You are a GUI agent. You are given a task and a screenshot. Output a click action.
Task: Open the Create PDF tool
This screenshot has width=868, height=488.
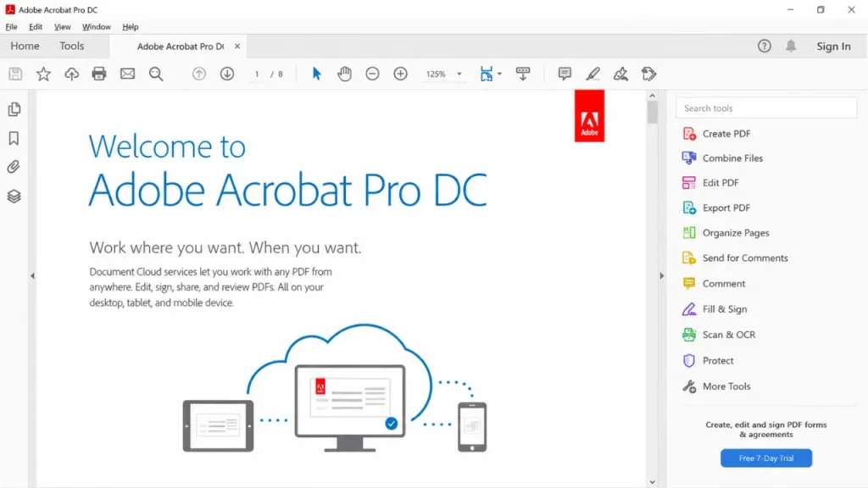[716, 133]
